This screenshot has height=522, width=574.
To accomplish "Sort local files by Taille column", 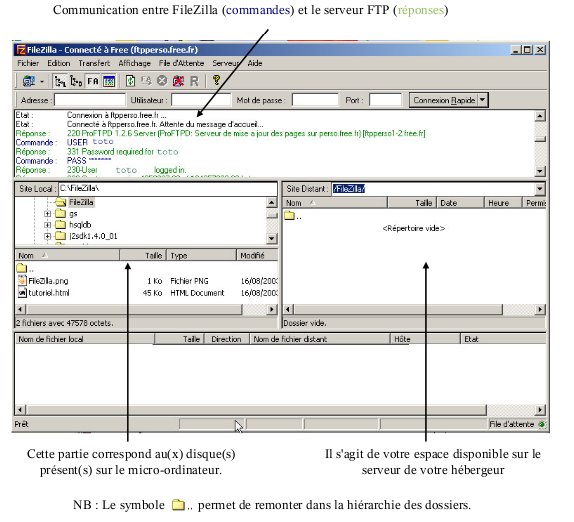I will 143,255.
